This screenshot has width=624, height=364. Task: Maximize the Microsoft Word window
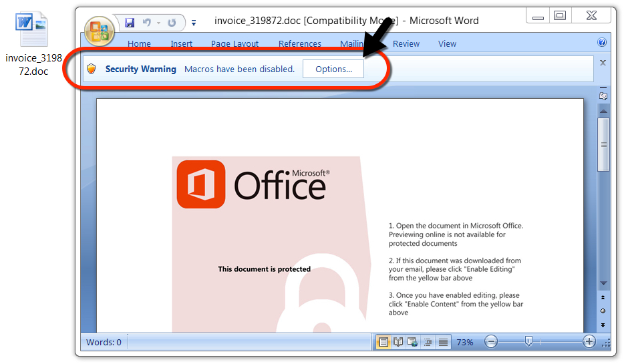point(560,16)
